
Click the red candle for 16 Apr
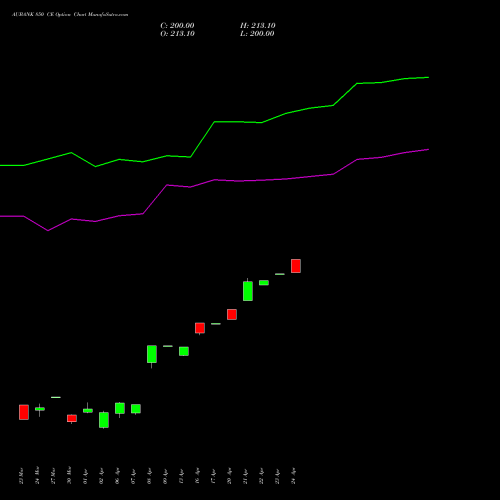[x=200, y=328]
